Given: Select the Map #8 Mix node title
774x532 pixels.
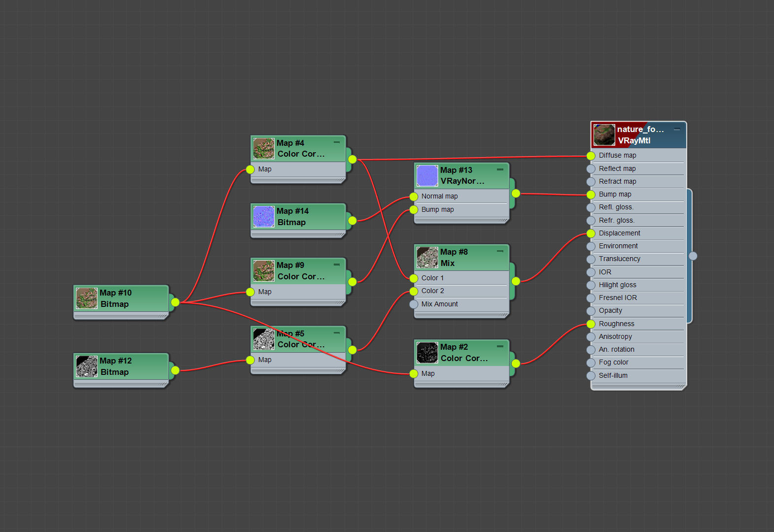Looking at the screenshot, I should [x=454, y=258].
